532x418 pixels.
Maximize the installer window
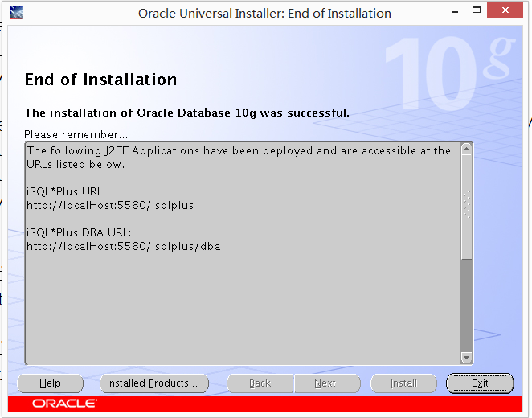point(477,10)
